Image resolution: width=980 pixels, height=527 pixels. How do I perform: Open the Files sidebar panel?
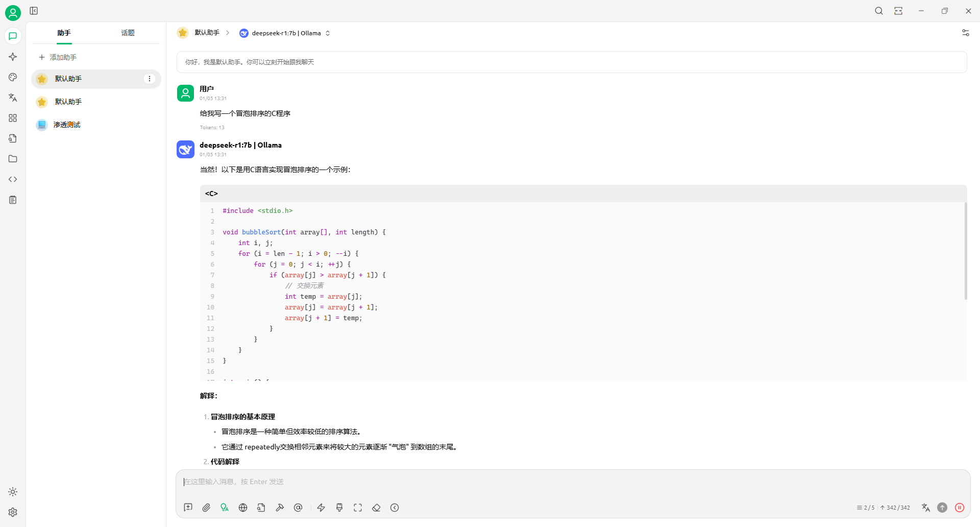point(13,159)
